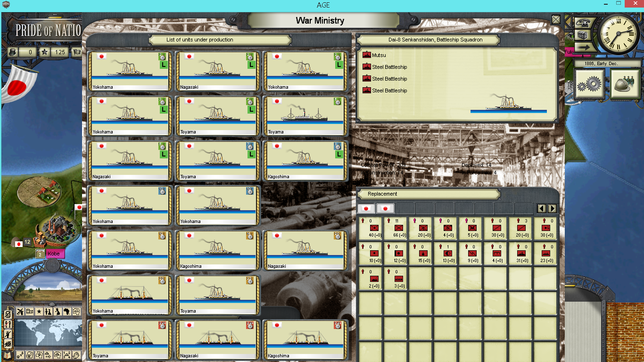
Task: Toggle the crossed-out tools filter icon
Action: point(20,312)
